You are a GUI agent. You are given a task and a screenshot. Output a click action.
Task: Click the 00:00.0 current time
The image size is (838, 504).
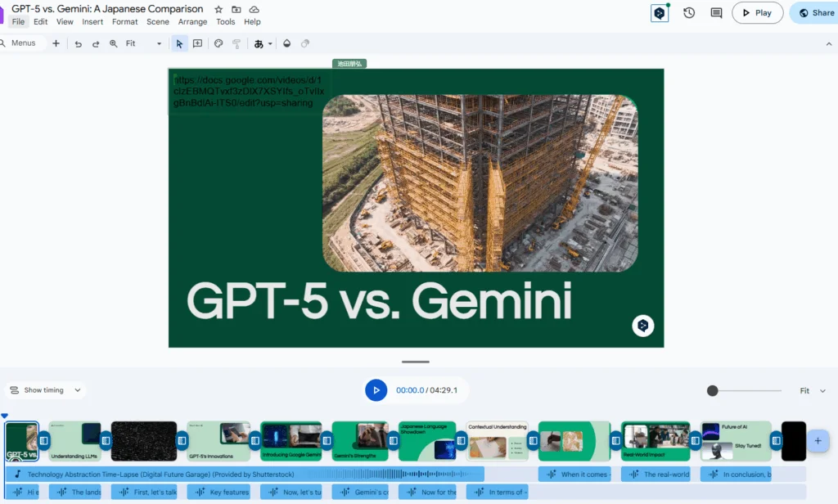pos(410,390)
